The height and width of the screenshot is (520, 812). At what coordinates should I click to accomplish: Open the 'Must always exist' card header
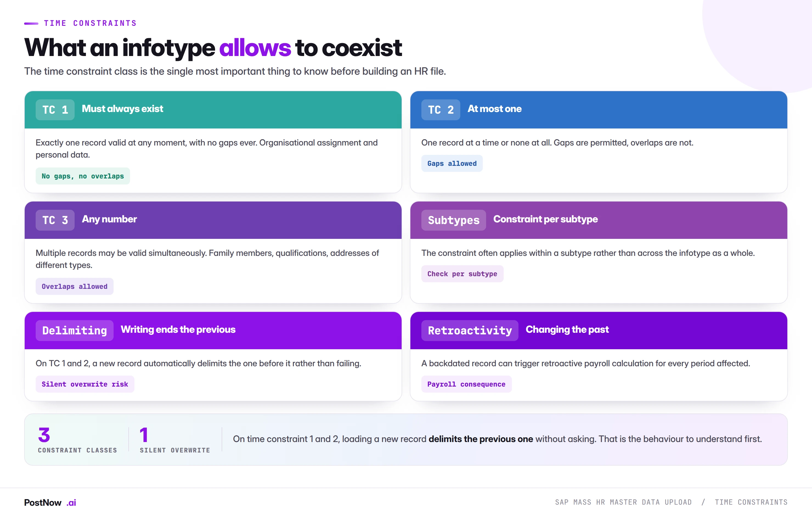(x=213, y=110)
